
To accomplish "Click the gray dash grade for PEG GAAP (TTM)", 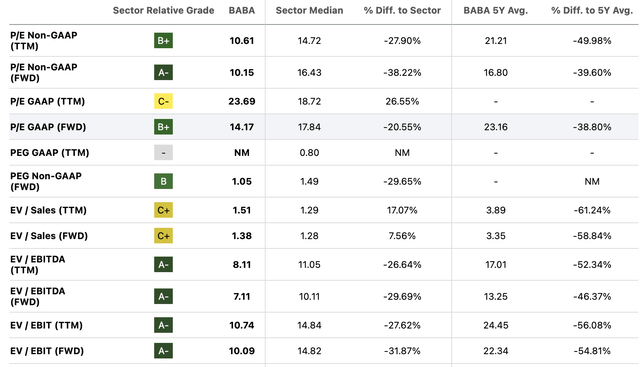I will (163, 152).
